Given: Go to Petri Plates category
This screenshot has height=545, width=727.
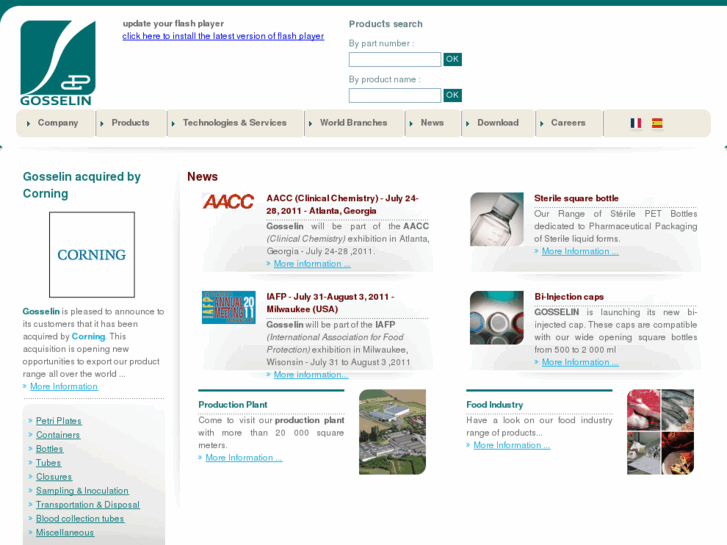Looking at the screenshot, I should 59,421.
